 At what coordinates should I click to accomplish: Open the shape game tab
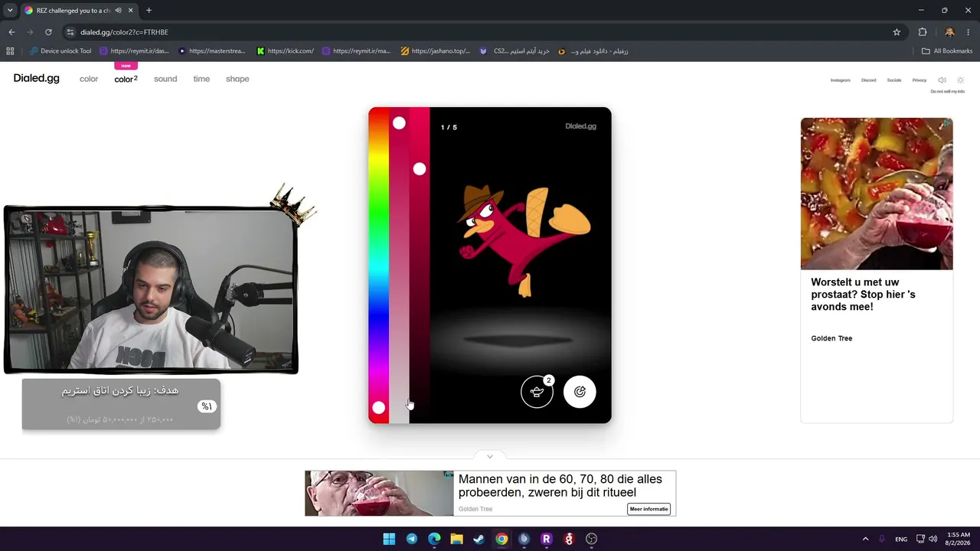coord(237,79)
